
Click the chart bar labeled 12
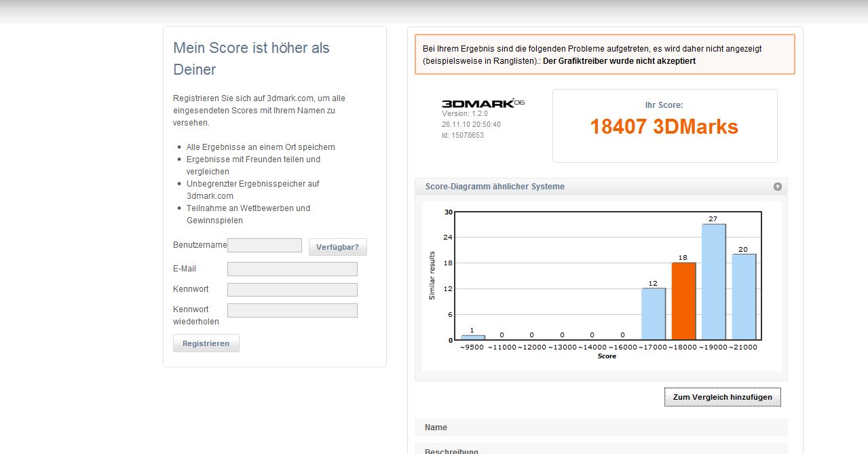[x=654, y=314]
